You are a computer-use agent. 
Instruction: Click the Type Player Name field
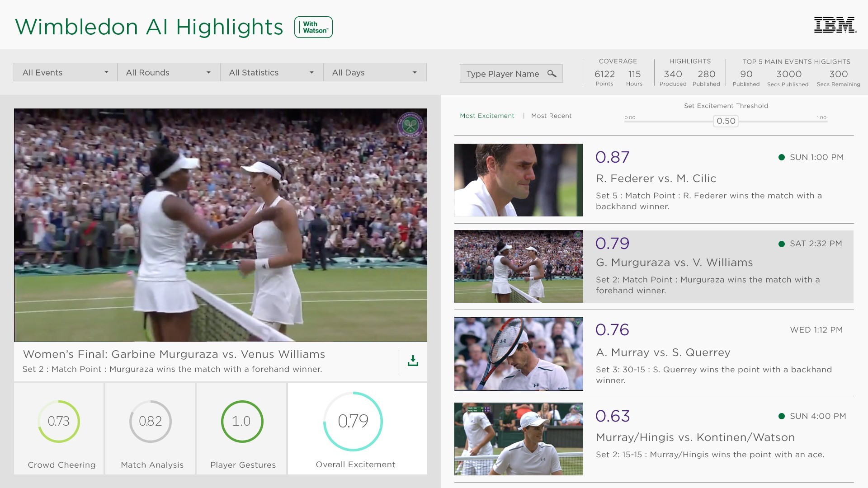point(502,74)
